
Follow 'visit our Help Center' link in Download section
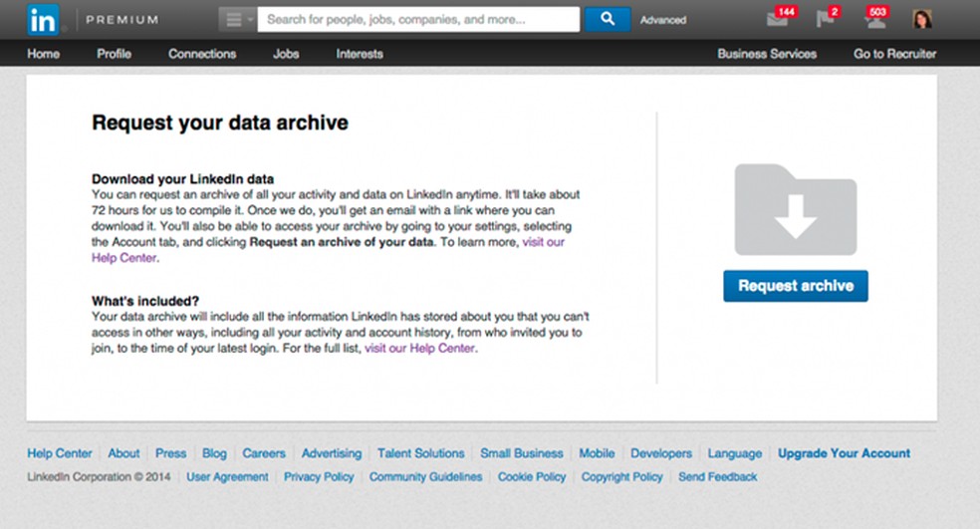543,242
